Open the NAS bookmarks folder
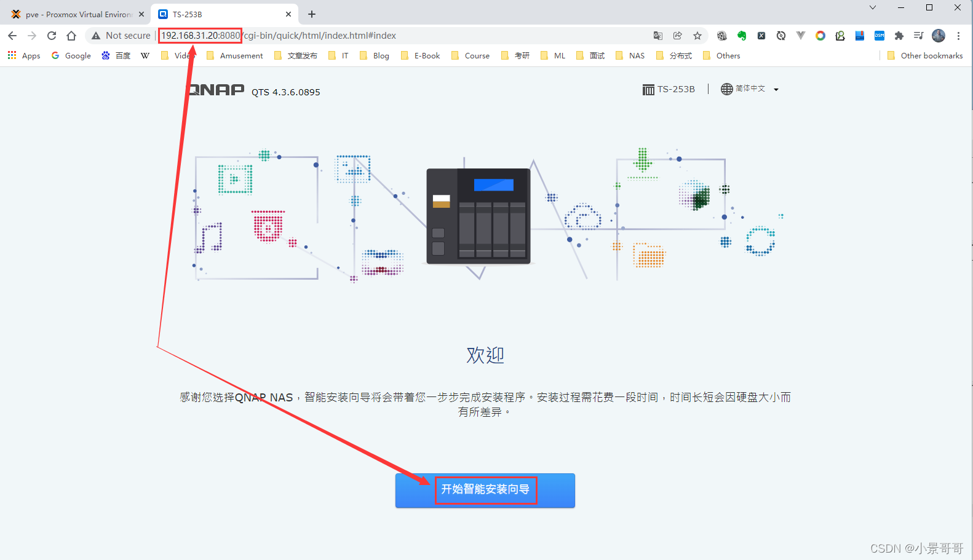 coord(630,55)
